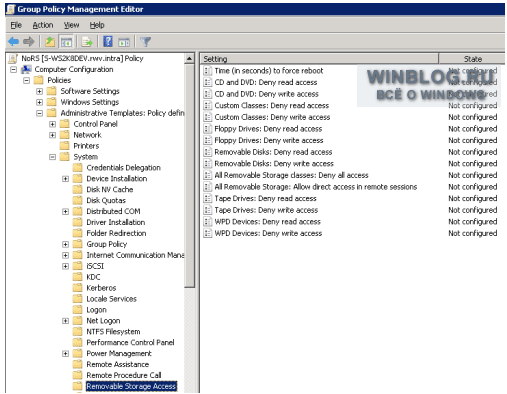Viewport: 507px width, 394px height.
Task: Click the Export List toolbar icon
Action: (x=87, y=42)
